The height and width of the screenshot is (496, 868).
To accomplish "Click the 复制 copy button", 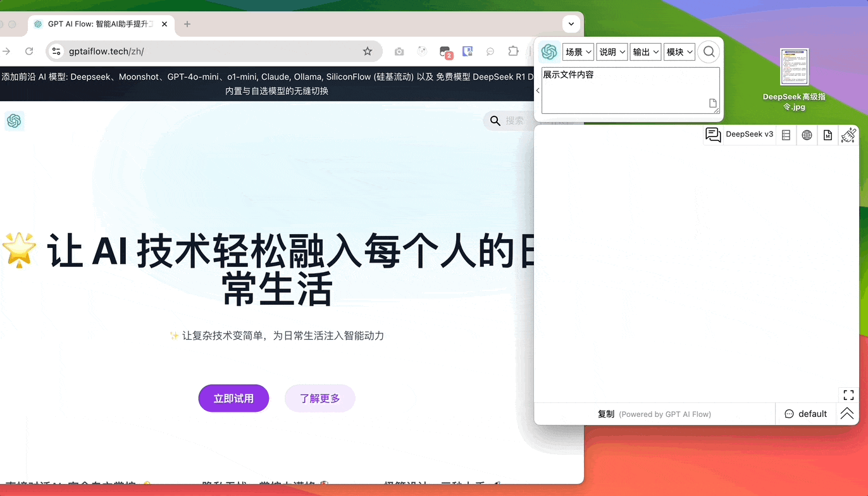I will click(606, 414).
